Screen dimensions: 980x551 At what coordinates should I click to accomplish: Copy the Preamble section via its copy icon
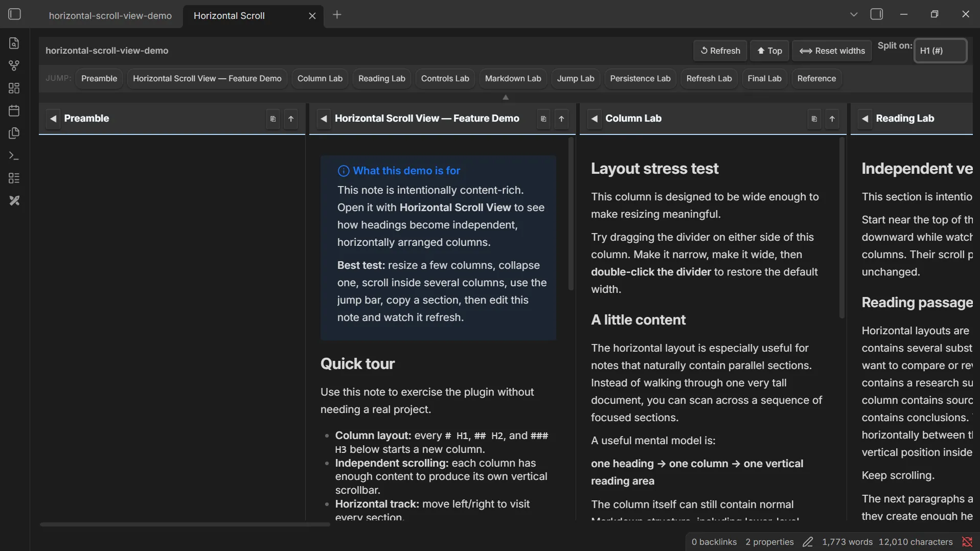coord(273,119)
